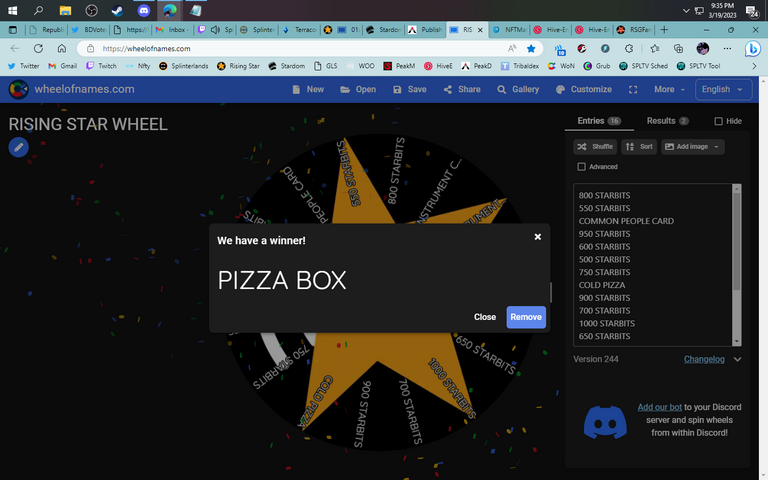768x480 pixels.
Task: Enable the Advanced checkbox
Action: (581, 167)
